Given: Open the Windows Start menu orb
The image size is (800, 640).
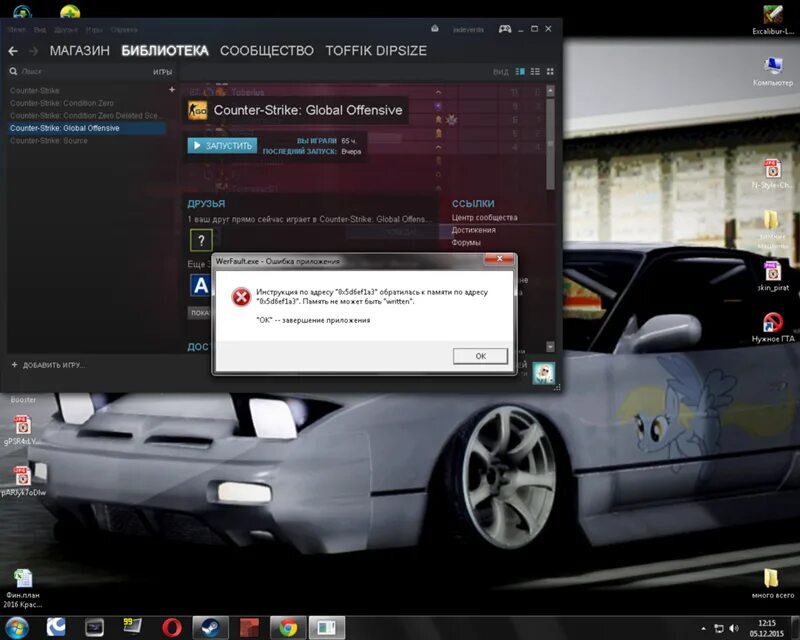Looking at the screenshot, I should point(16,627).
